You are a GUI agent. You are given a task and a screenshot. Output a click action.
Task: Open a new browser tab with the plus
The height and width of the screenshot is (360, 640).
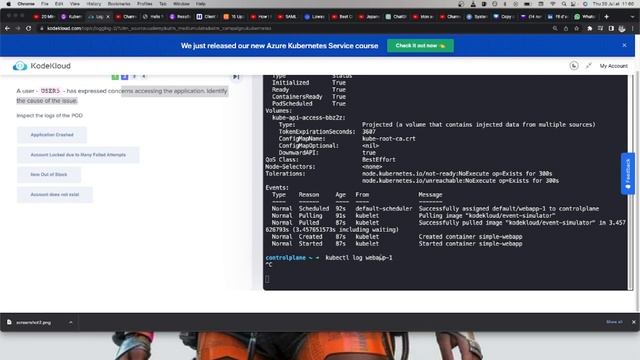(x=607, y=17)
